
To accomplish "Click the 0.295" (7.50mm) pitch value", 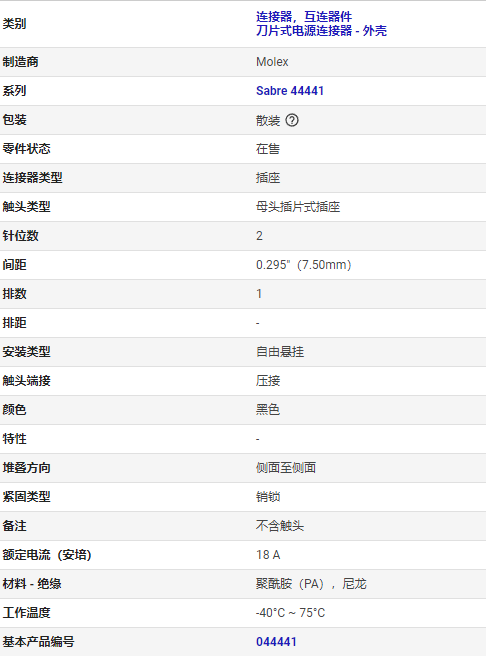I will [x=304, y=265].
